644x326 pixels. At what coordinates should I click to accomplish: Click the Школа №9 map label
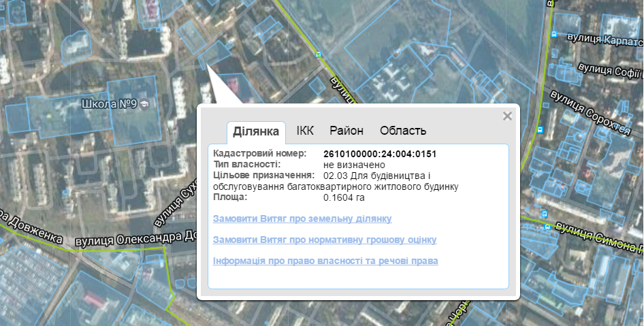point(109,104)
